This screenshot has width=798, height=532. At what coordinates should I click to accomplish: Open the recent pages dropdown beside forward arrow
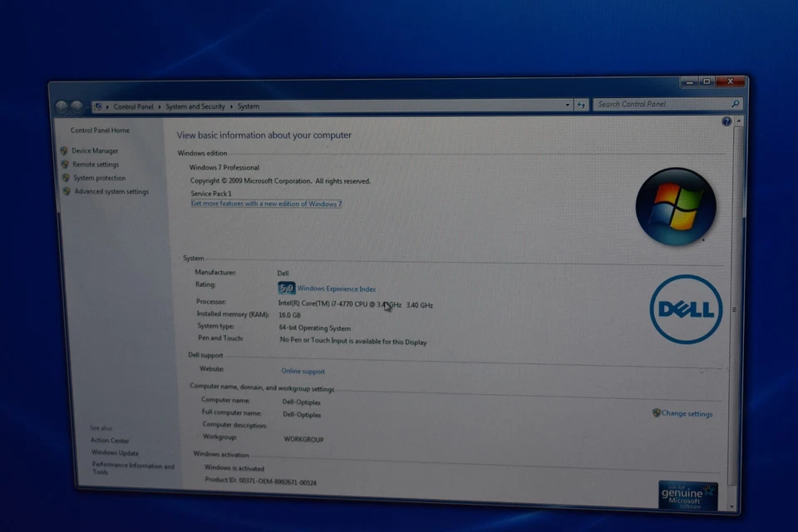click(x=86, y=106)
